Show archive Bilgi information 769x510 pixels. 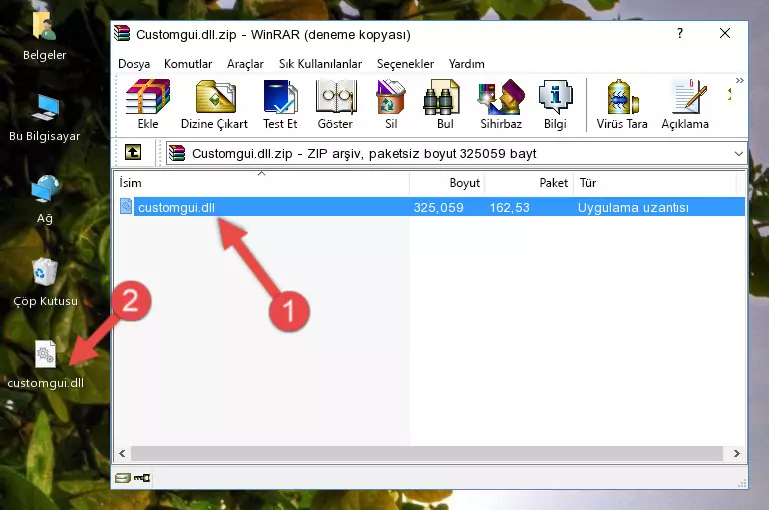coord(555,104)
